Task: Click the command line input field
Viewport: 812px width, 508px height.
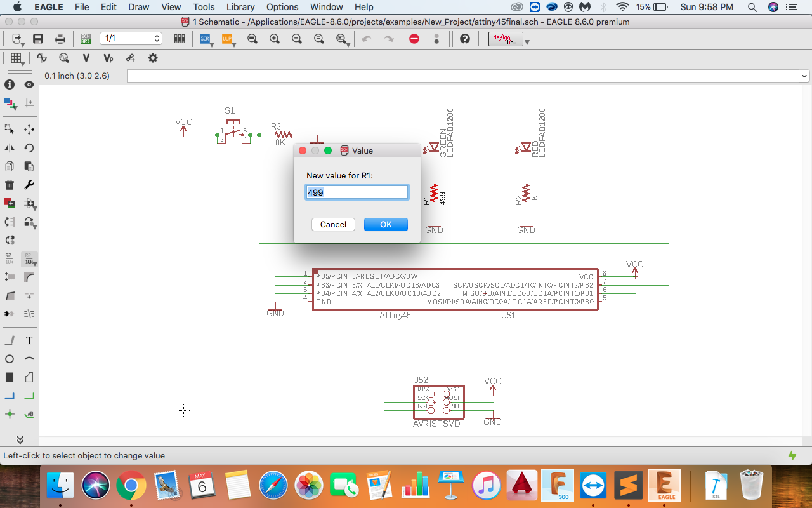Action: coord(462,76)
